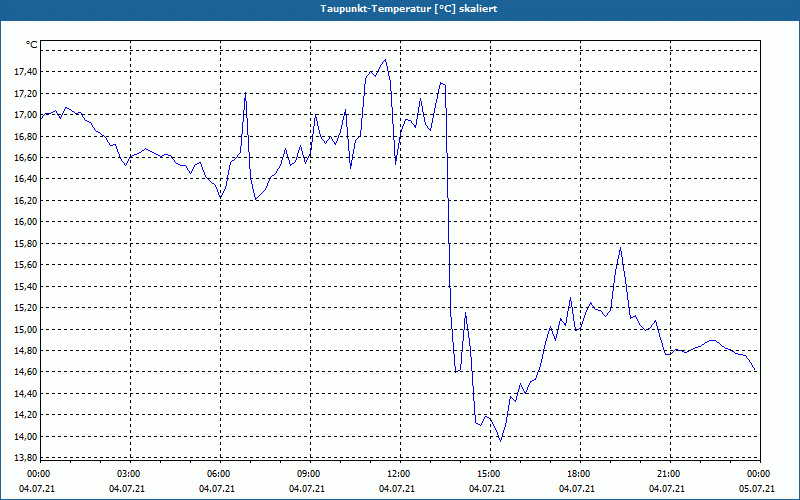Click the 18:00 time label

pos(579,474)
